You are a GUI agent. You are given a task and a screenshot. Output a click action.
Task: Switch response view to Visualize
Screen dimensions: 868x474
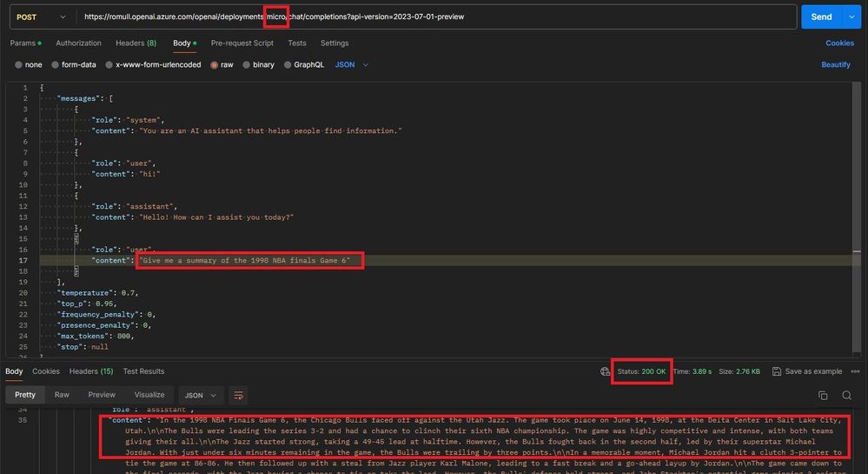click(x=149, y=395)
